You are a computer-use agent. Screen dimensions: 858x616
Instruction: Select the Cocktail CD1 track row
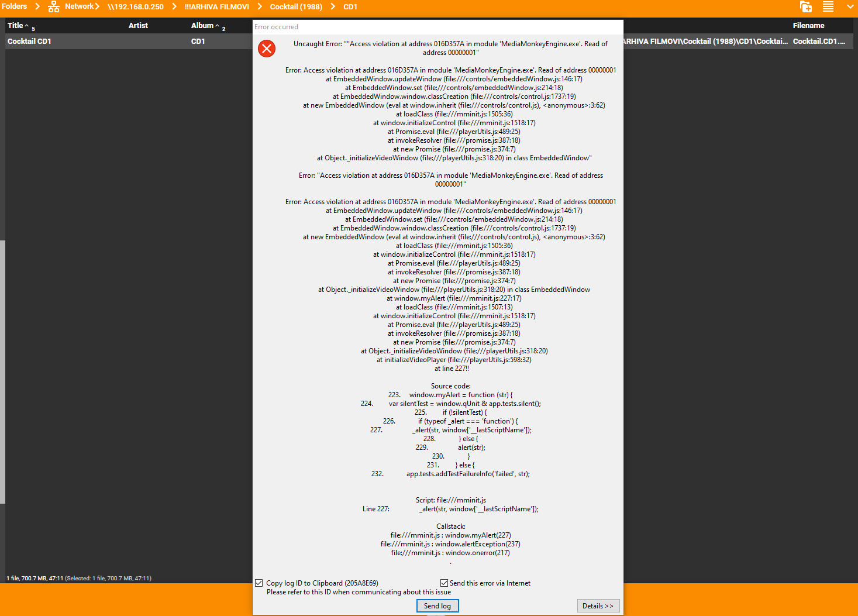click(117, 42)
